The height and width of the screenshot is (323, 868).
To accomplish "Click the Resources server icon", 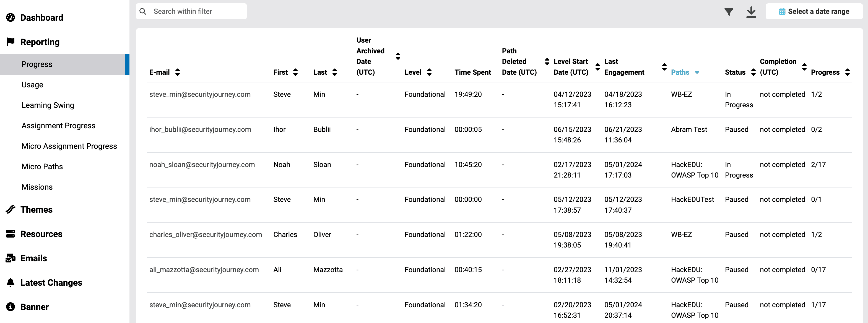I will pos(11,234).
